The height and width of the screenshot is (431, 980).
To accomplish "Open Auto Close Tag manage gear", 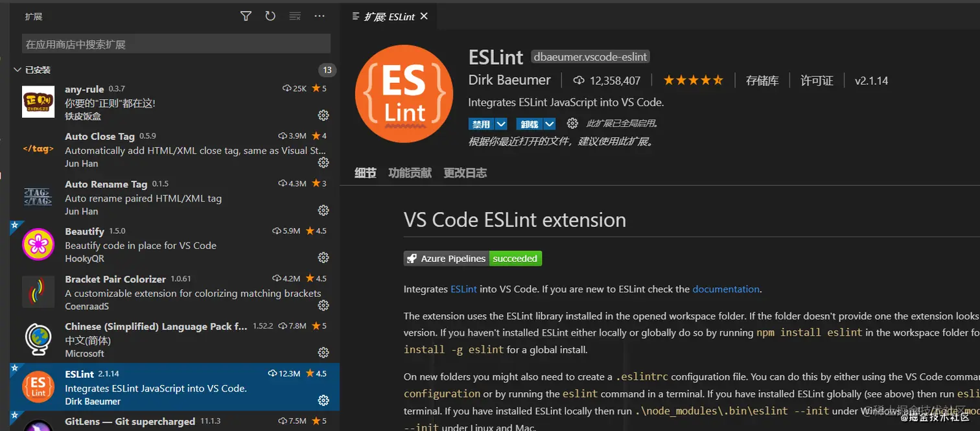I will [x=323, y=163].
